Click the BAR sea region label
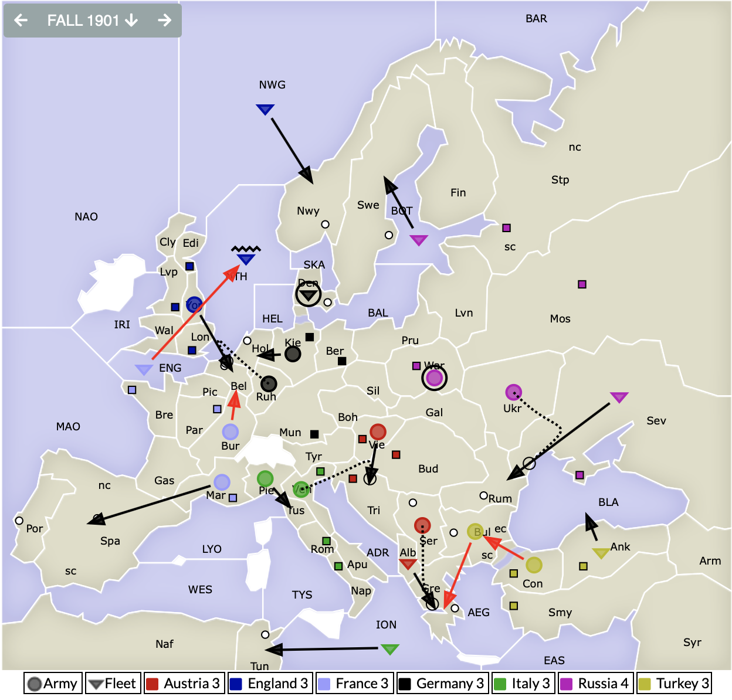 coord(536,19)
